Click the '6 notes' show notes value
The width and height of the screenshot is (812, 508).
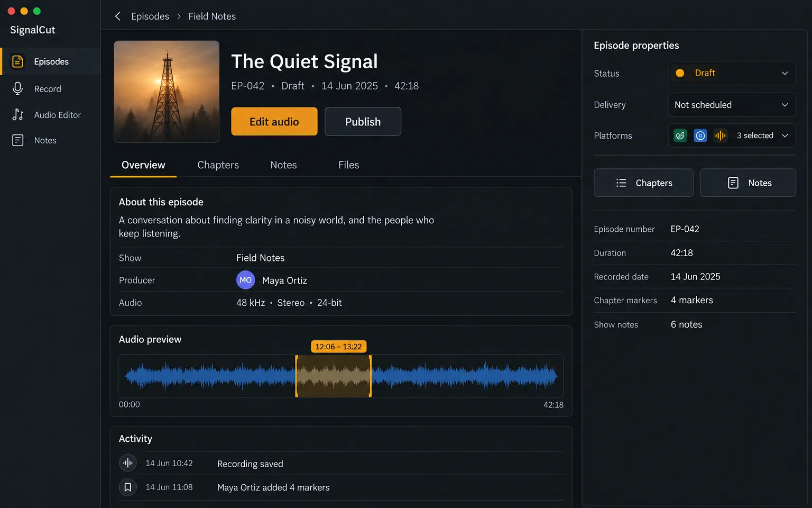(x=687, y=324)
